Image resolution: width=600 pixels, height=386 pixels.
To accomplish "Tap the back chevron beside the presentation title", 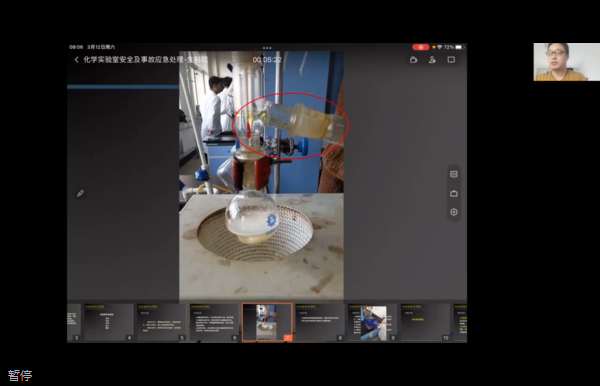I will [77, 60].
